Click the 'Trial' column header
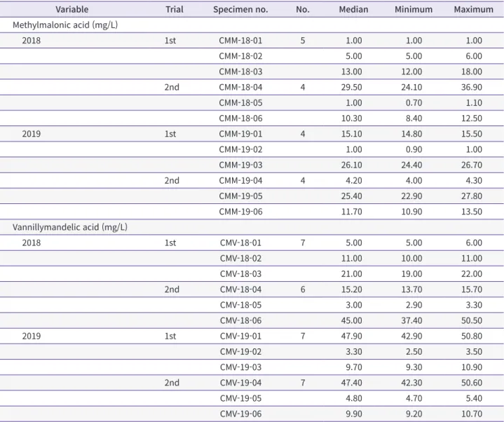The height and width of the screenshot is (422, 504). (x=175, y=9)
